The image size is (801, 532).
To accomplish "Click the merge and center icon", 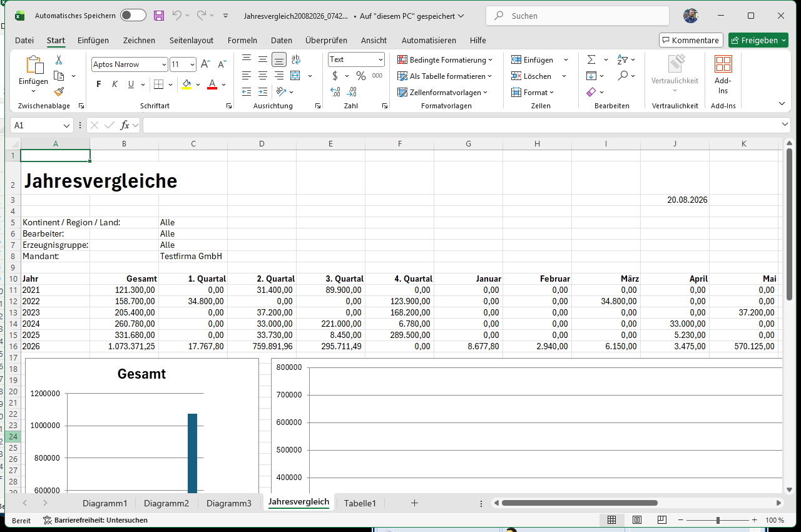I will tap(295, 76).
